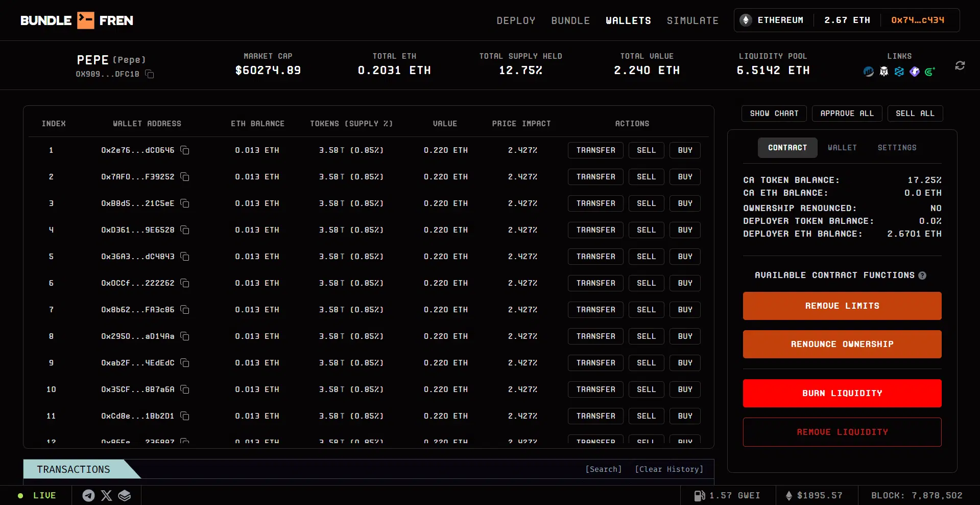Click the gas pump icon in the status bar
The width and height of the screenshot is (980, 505).
click(x=700, y=495)
